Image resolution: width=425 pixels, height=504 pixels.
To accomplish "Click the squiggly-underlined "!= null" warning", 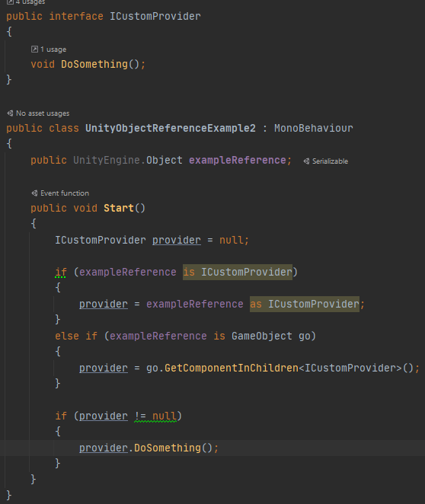I will point(155,416).
